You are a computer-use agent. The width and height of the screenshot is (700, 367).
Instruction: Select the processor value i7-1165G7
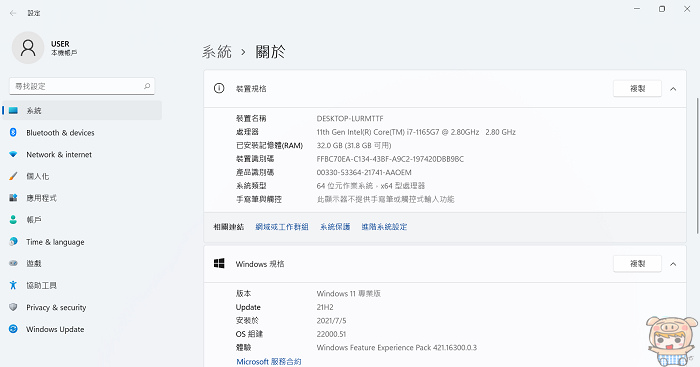pyautogui.click(x=416, y=132)
